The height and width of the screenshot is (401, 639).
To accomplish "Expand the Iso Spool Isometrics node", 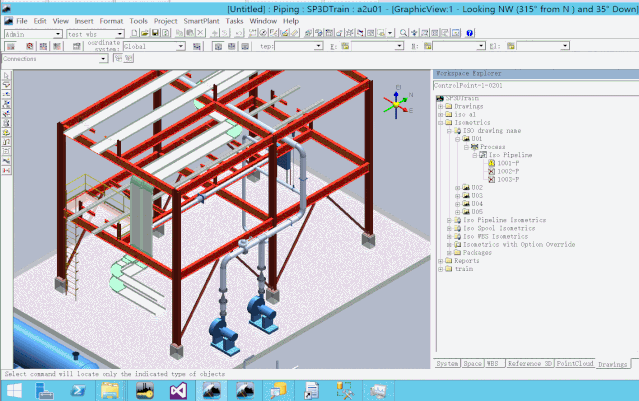I will [449, 228].
